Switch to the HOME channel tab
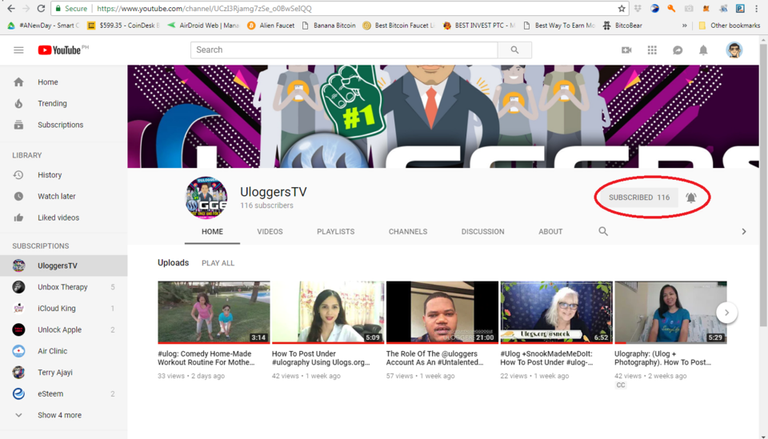The image size is (768, 439). [212, 232]
